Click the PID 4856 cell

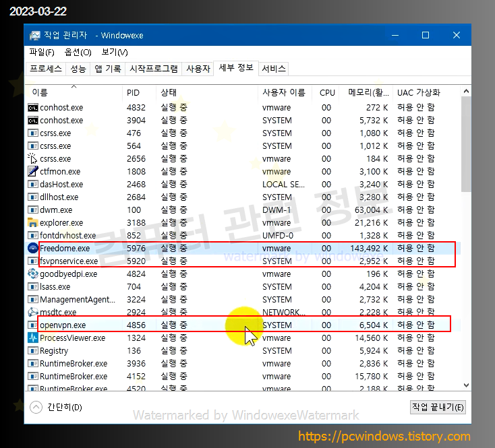[136, 325]
